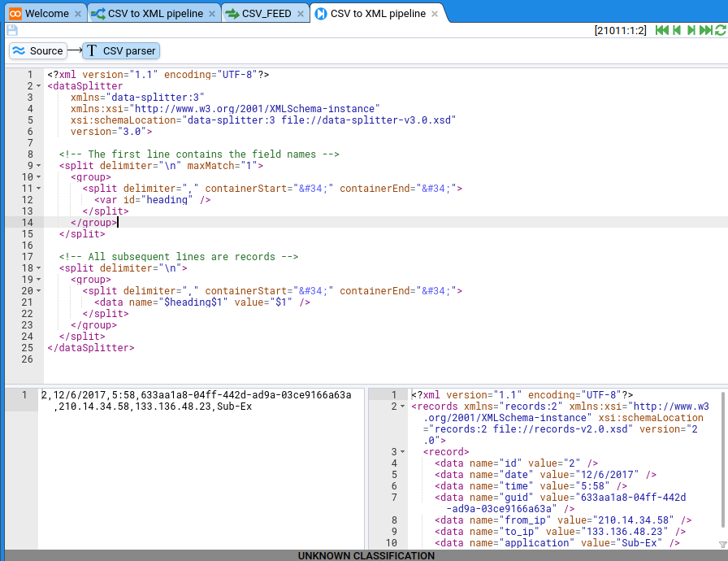This screenshot has width=728, height=561.
Task: Open the output filter funnel icon
Action: (x=722, y=544)
